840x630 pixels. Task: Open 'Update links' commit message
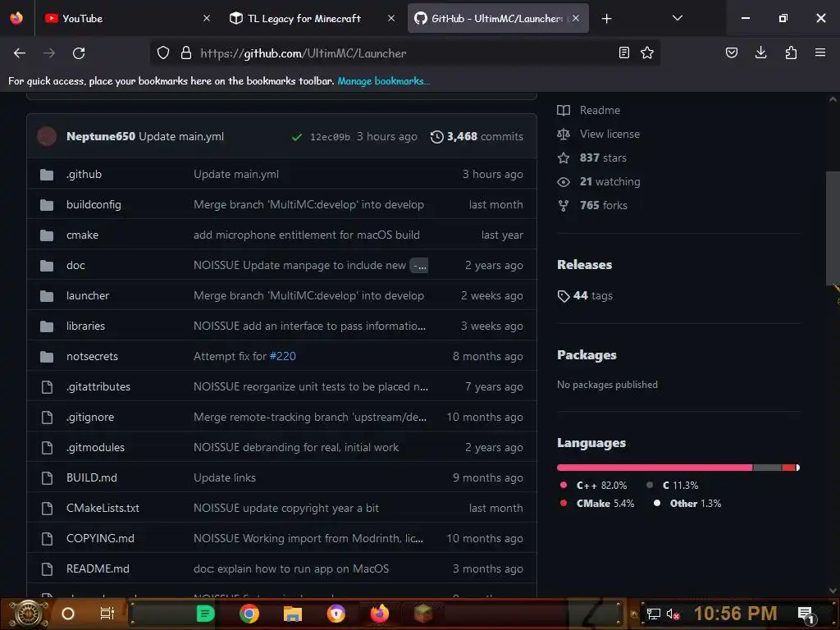(225, 478)
